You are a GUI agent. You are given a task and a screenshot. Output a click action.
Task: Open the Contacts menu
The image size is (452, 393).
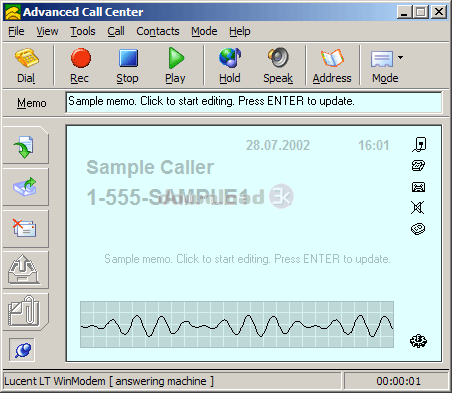158,31
